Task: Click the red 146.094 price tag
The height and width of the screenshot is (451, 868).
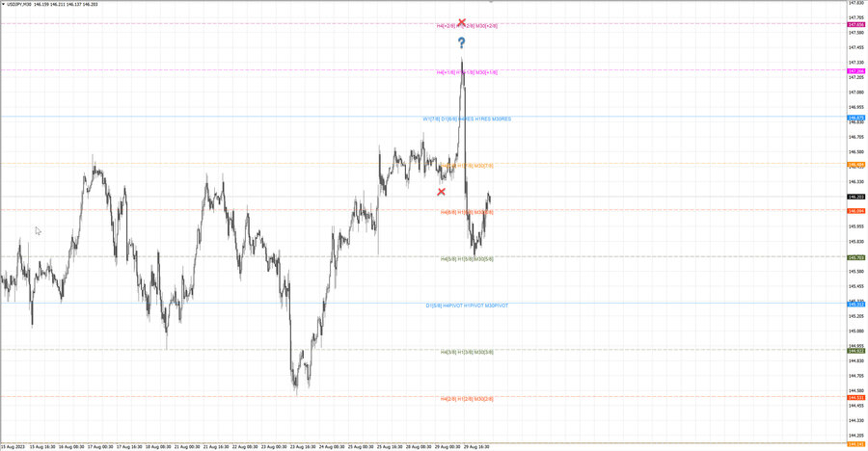Action: tap(855, 211)
